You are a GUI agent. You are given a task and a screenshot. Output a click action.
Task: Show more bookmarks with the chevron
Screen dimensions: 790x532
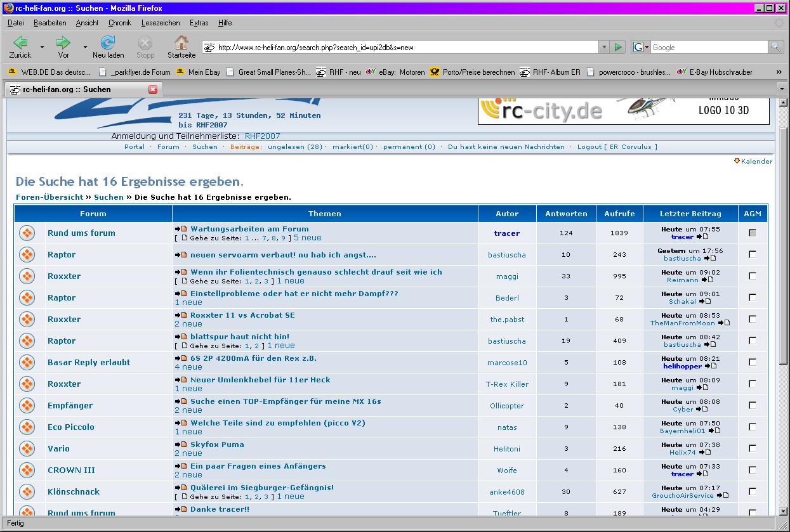pos(779,72)
